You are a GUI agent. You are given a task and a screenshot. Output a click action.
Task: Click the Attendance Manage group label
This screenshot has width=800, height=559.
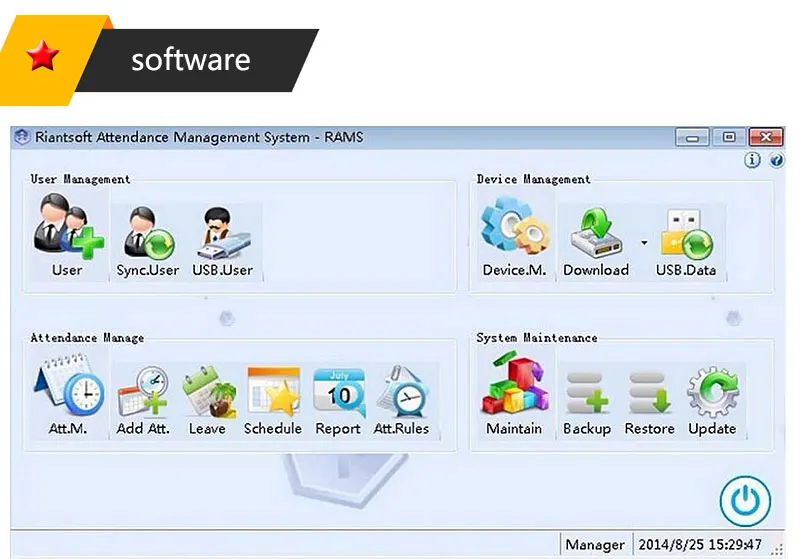[x=87, y=338]
